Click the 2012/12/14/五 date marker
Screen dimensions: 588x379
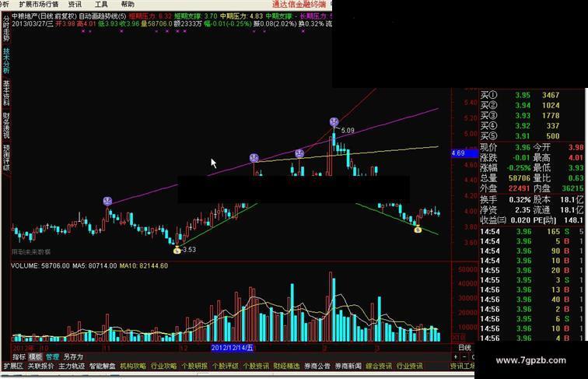232,348
